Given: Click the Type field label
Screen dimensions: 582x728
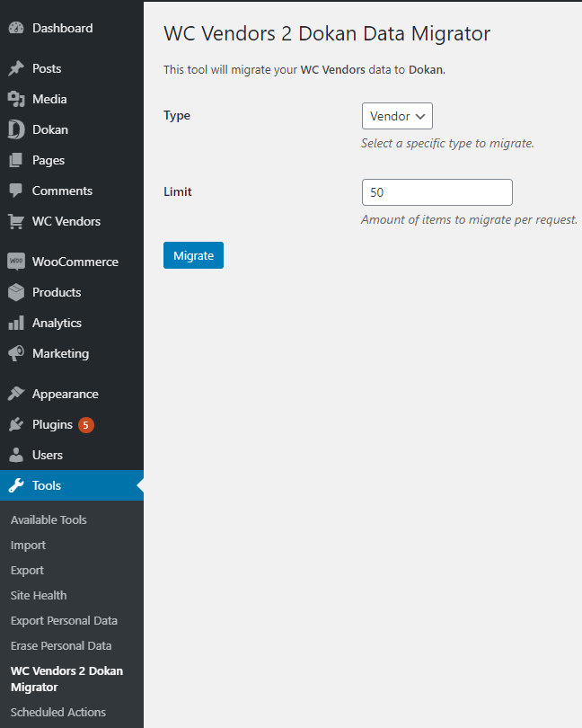Looking at the screenshot, I should click(177, 116).
